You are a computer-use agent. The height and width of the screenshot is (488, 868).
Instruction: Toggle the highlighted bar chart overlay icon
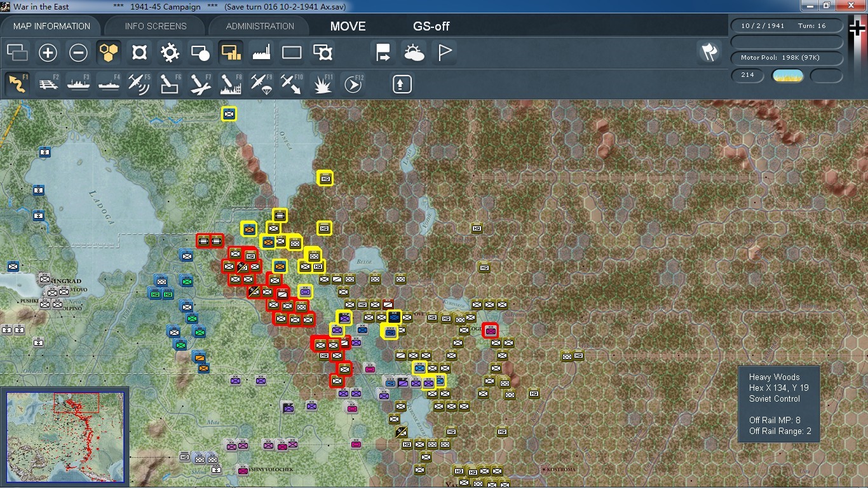pos(231,53)
